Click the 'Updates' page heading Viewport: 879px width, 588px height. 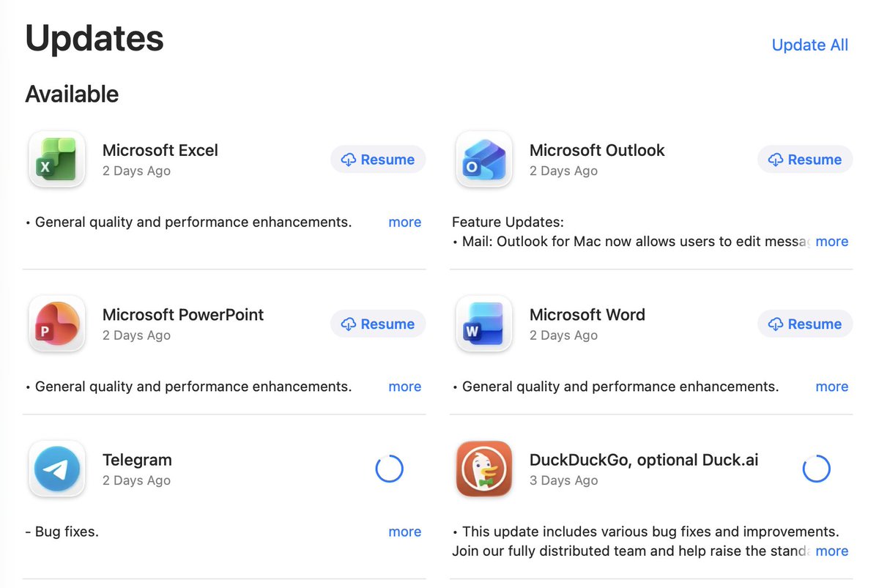(x=94, y=38)
